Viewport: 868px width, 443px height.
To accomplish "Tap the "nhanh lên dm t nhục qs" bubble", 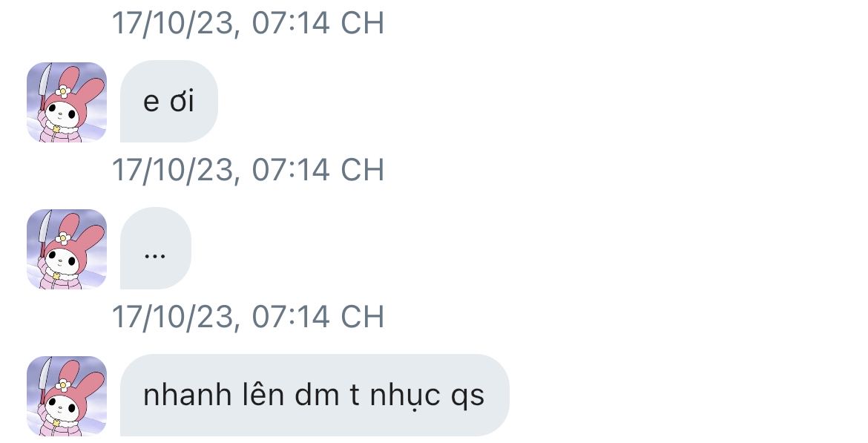I will pyautogui.click(x=315, y=396).
